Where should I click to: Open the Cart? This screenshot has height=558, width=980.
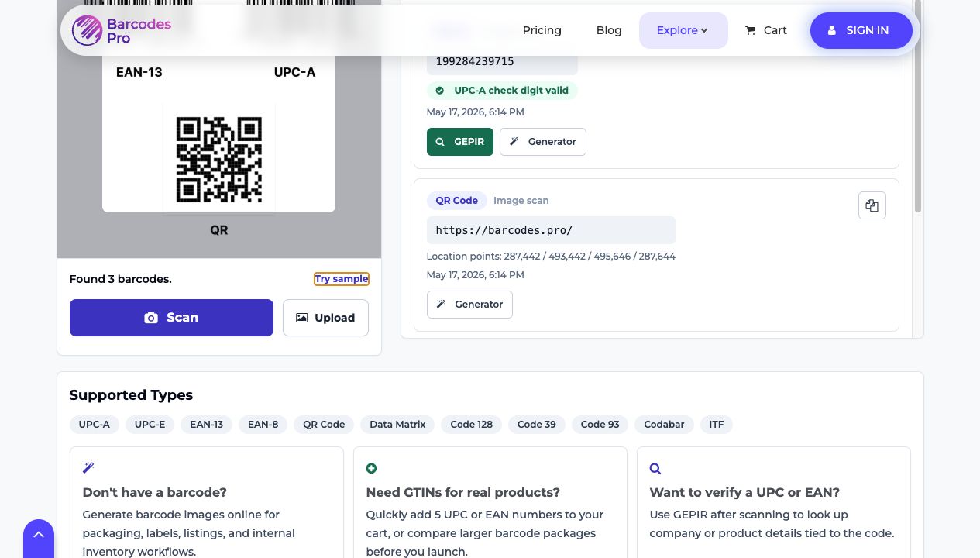766,30
